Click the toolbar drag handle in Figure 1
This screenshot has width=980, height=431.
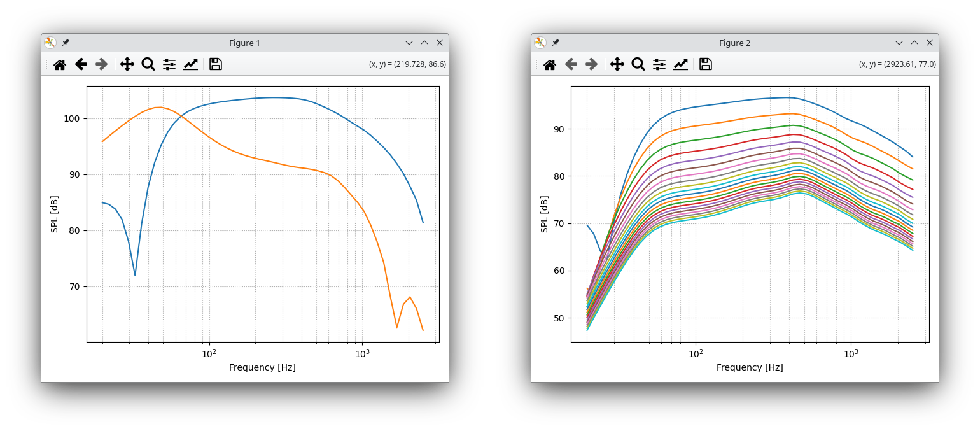[45, 64]
